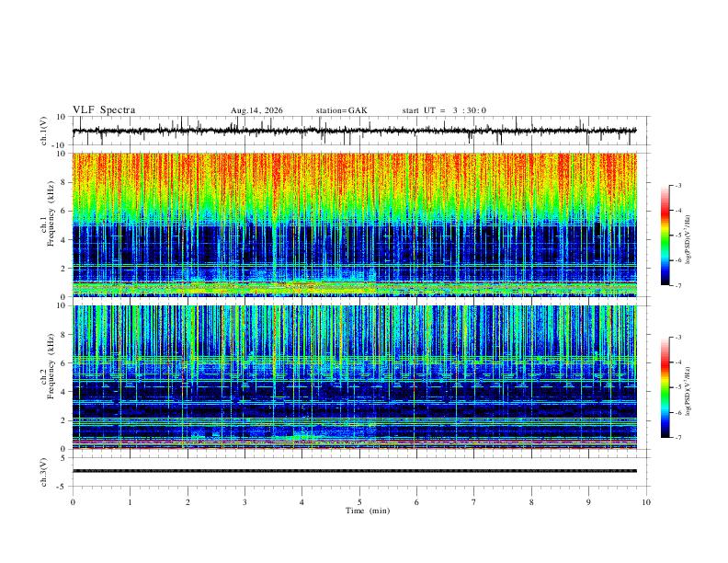Click the start UT time label
The width and height of the screenshot is (728, 563).
[444, 110]
